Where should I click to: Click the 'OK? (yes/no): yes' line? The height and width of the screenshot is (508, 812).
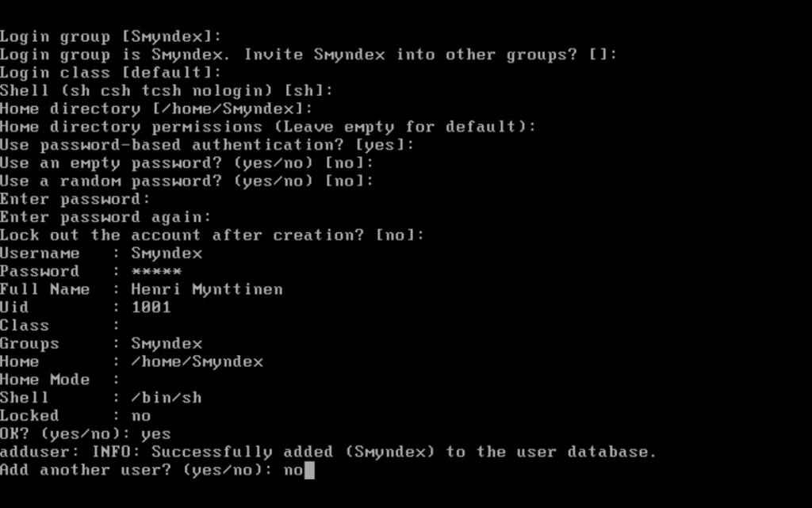86,434
